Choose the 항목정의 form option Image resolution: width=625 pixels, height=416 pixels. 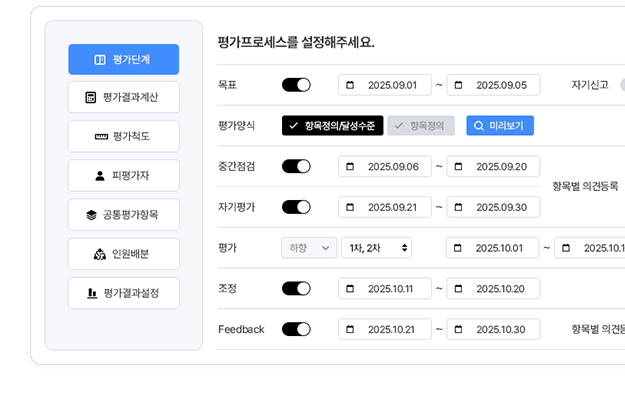click(x=421, y=126)
